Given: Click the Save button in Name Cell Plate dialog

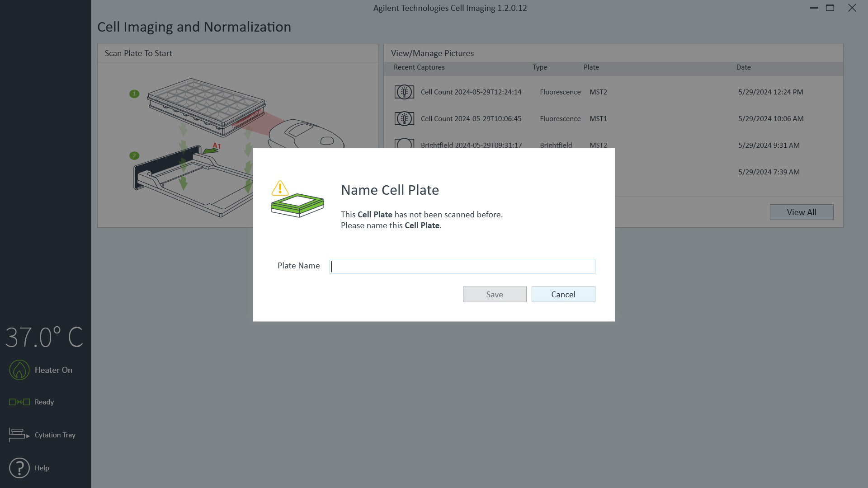Looking at the screenshot, I should click(x=495, y=294).
